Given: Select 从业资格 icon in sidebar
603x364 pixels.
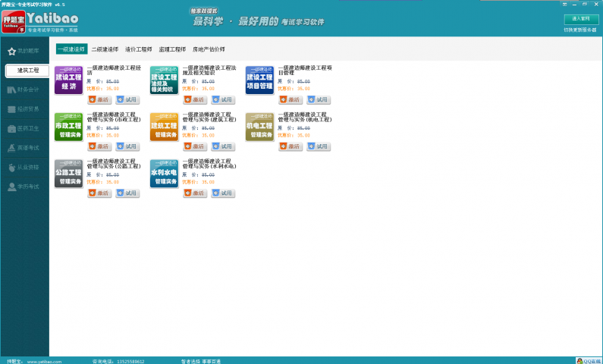Looking at the screenshot, I should point(11,168).
